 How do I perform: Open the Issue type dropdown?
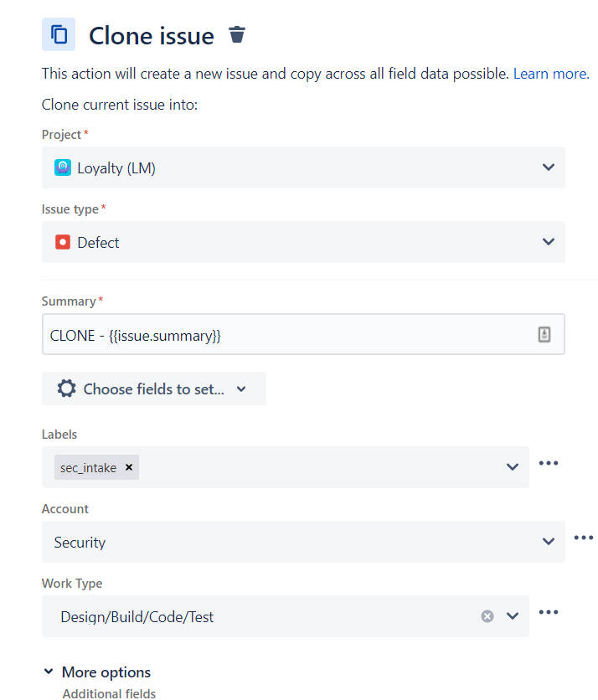(549, 242)
